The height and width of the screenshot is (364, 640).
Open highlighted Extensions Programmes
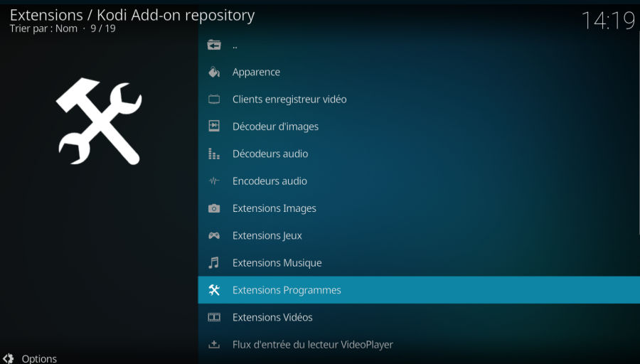point(419,290)
